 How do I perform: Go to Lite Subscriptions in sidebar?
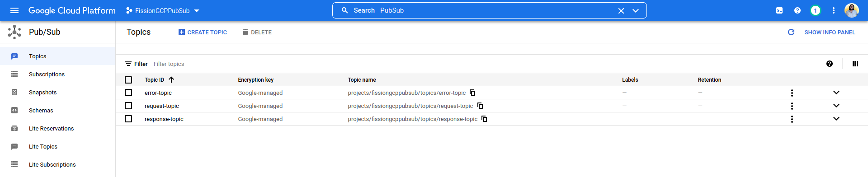pyautogui.click(x=57, y=164)
